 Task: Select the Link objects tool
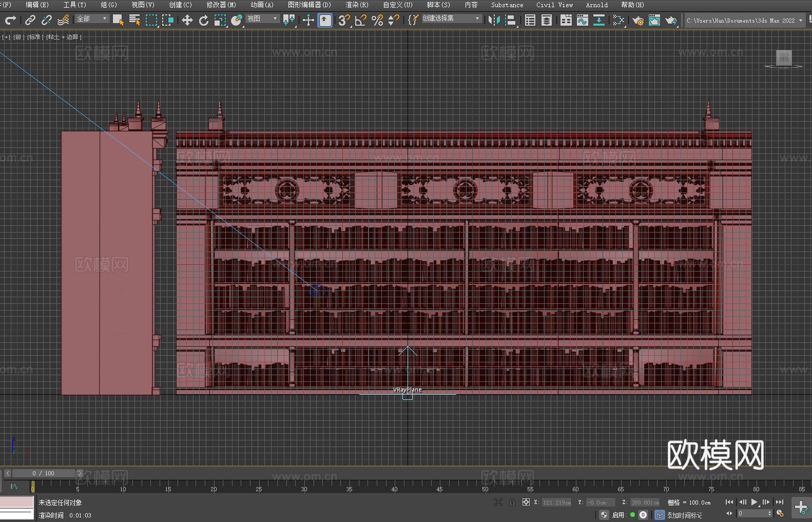[x=30, y=20]
